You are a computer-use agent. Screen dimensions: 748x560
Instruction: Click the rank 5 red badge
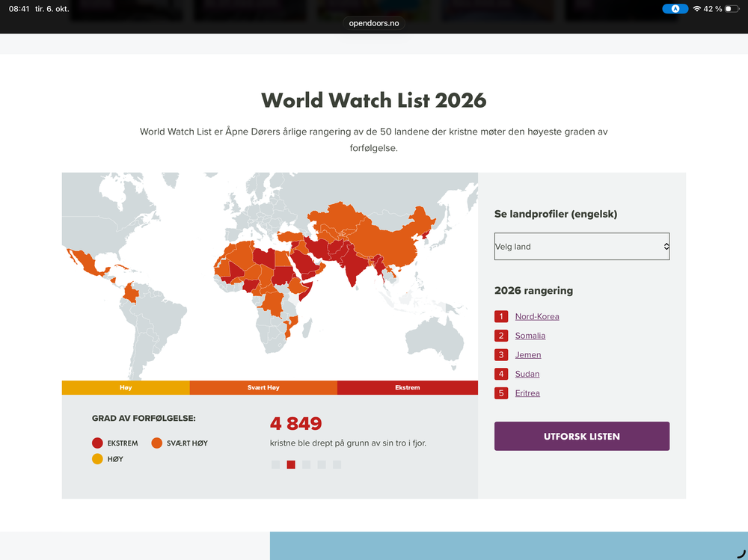pyautogui.click(x=501, y=393)
